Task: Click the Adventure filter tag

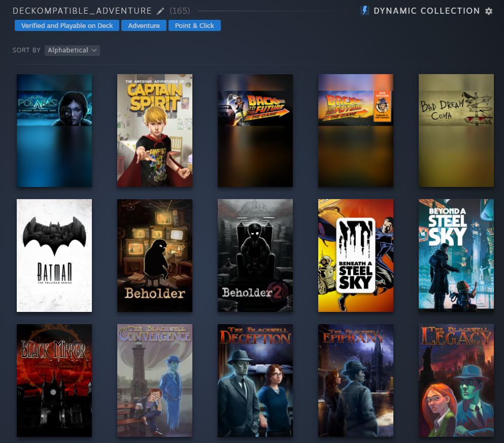Action: [144, 25]
